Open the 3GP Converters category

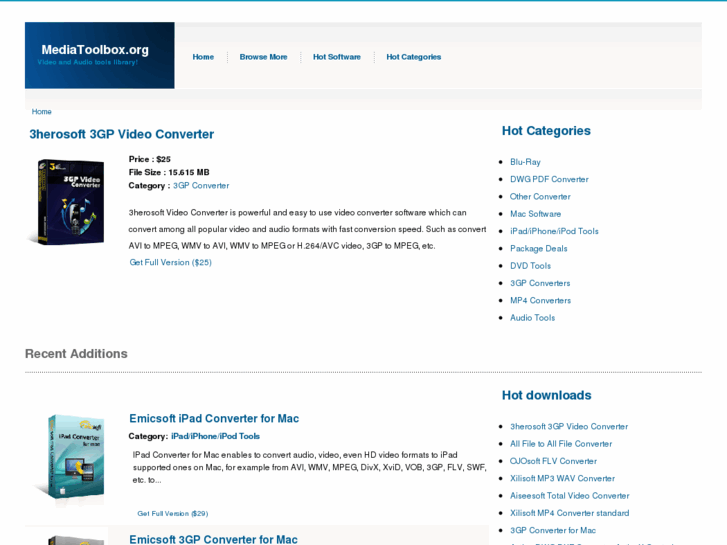tap(540, 283)
